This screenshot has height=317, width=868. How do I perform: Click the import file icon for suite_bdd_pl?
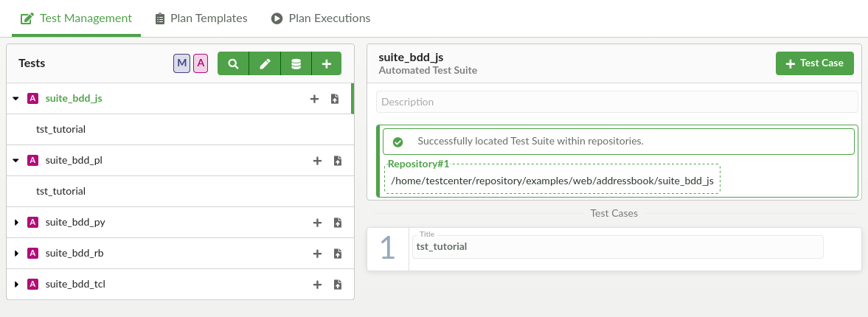(x=337, y=161)
